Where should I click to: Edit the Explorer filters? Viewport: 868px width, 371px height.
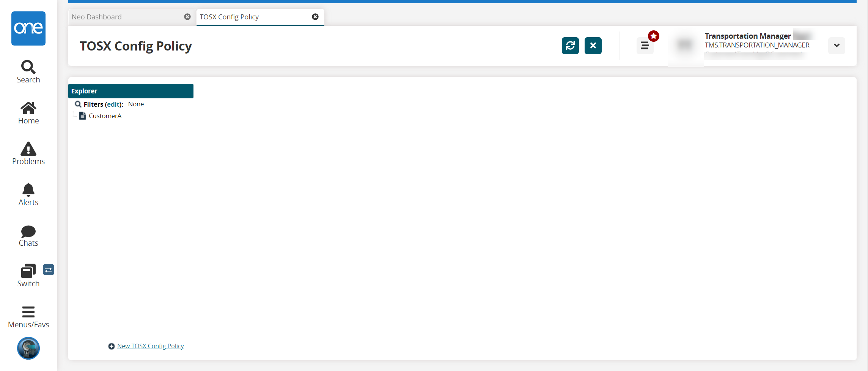coord(114,104)
